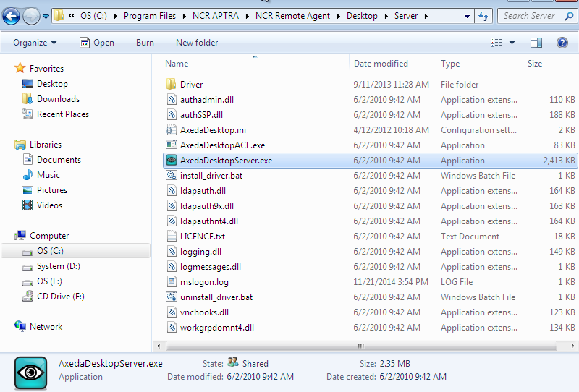Click the ldapauthnt4.dll file icon
Screen dimensions: 579x392
coord(172,221)
